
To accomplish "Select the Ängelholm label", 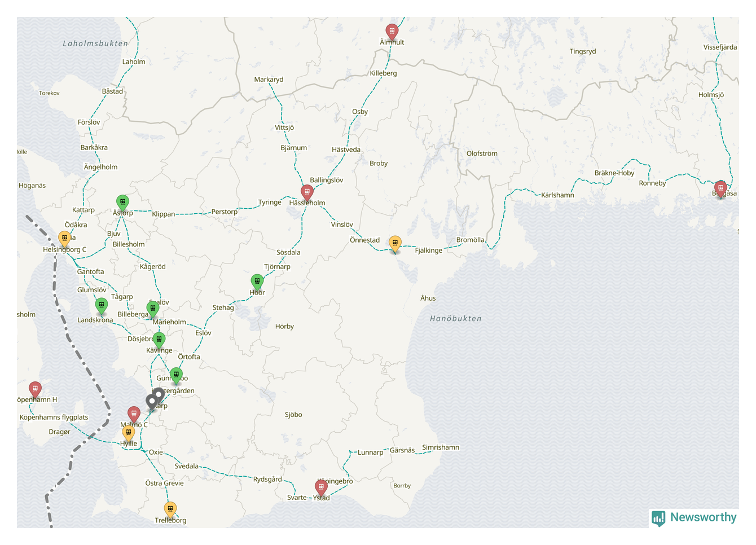I will pos(100,167).
